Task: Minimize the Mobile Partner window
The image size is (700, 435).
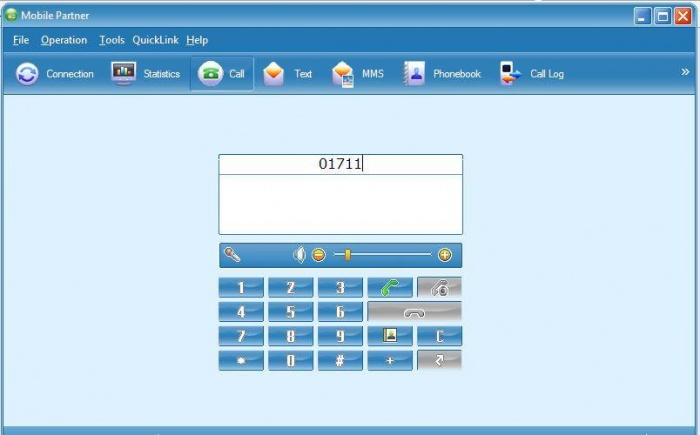Action: 642,17
